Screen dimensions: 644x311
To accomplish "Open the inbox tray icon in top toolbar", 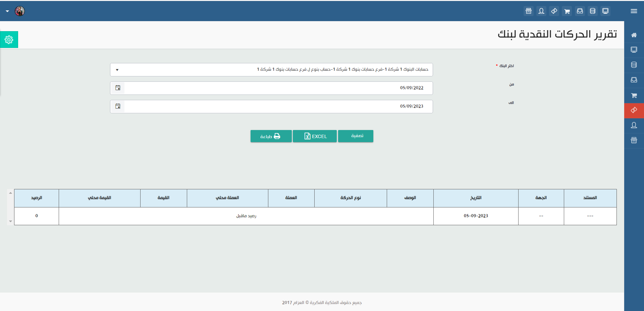I will 580,11.
